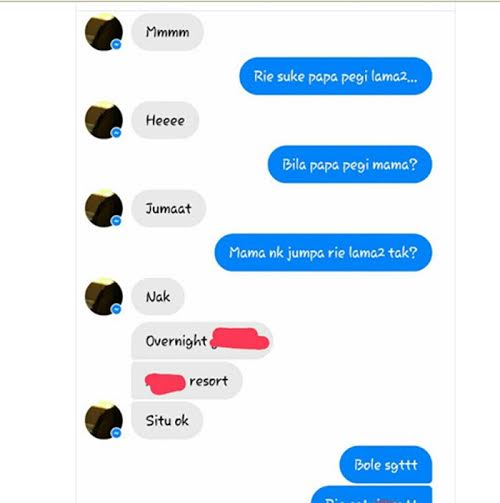The width and height of the screenshot is (500, 503).
Task: Select the "Bole sgttt" message bubble
Action: pyautogui.click(x=386, y=464)
